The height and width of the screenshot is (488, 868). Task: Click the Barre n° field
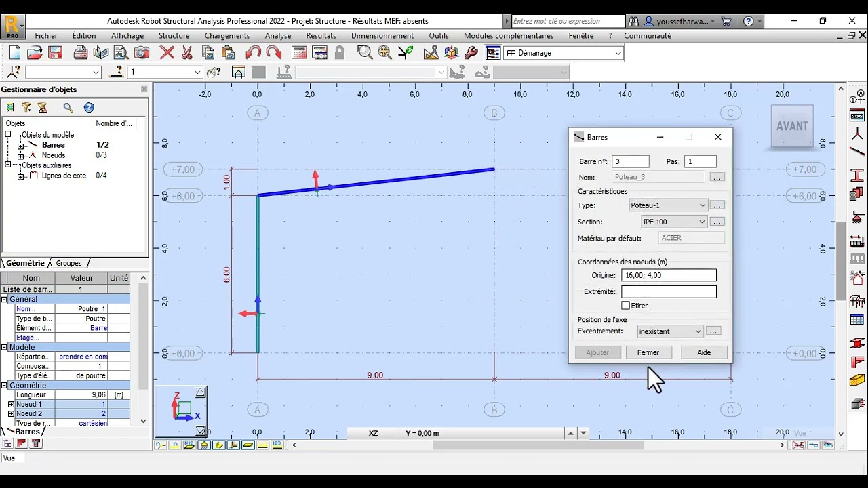(x=630, y=161)
